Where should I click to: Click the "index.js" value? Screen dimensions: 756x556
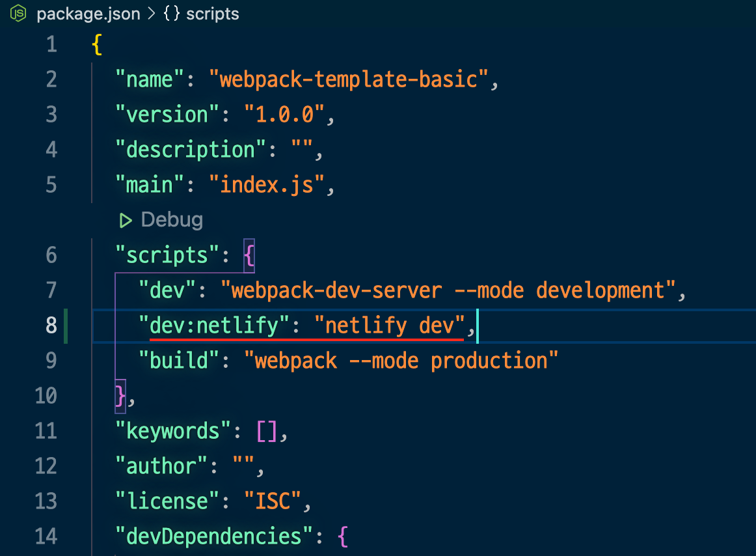click(267, 186)
